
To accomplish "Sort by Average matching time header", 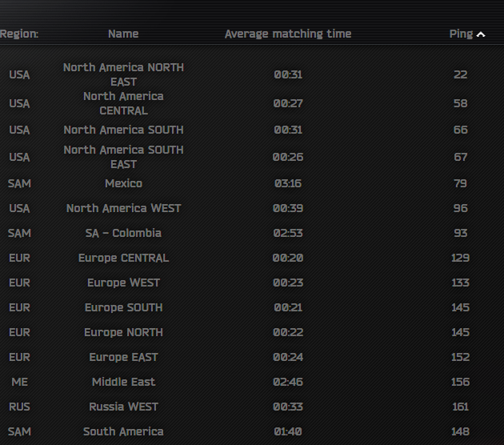I will coord(288,34).
